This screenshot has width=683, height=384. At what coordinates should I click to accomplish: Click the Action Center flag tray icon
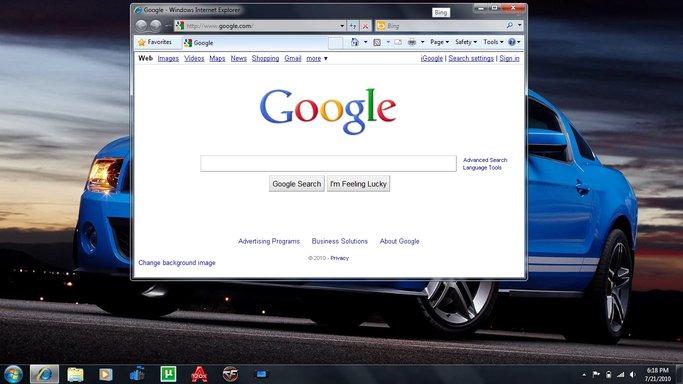click(x=596, y=374)
